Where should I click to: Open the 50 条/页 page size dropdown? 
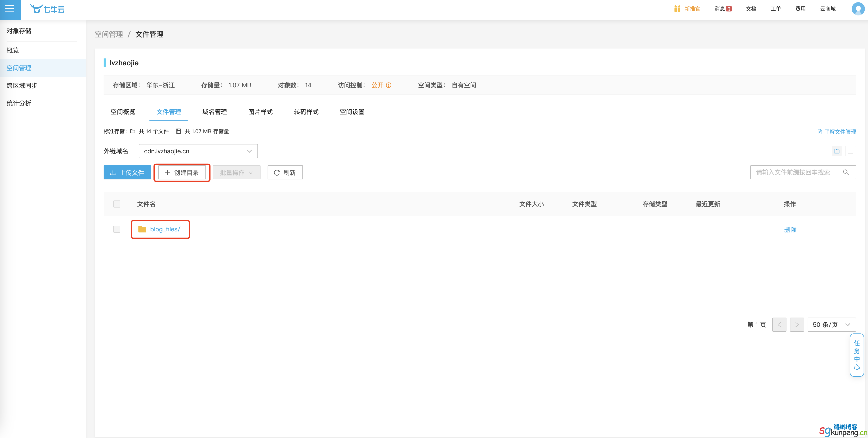[831, 325]
